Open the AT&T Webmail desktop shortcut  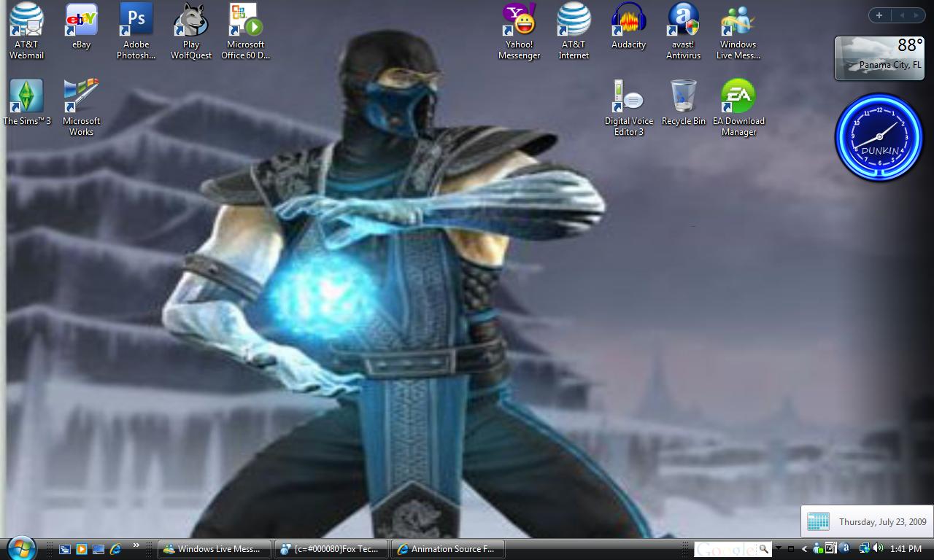[27, 31]
